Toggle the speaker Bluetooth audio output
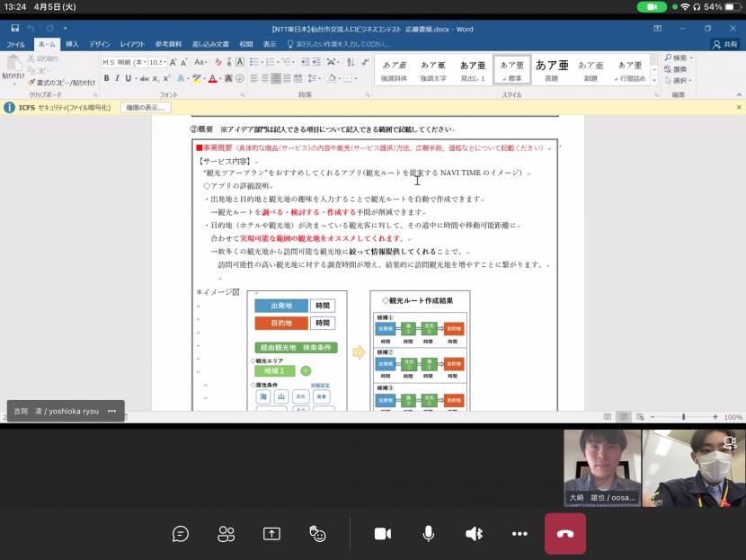Image resolution: width=746 pixels, height=560 pixels. click(474, 534)
